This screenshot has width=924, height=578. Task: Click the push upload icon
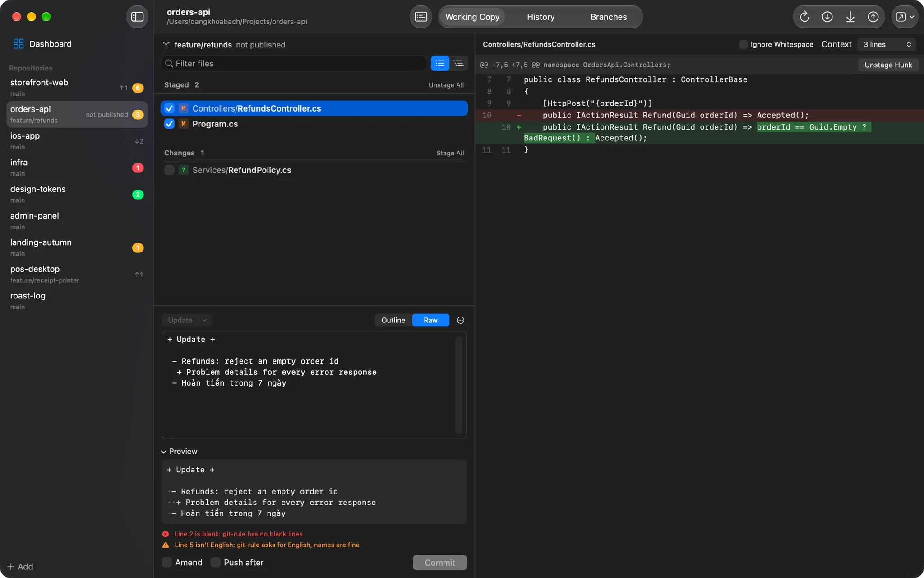pos(873,17)
